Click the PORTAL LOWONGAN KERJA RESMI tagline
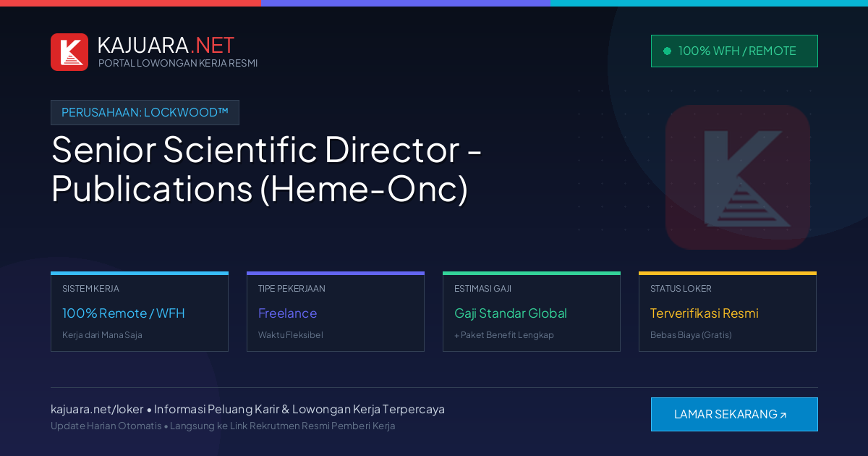868x456 pixels. pos(178,63)
